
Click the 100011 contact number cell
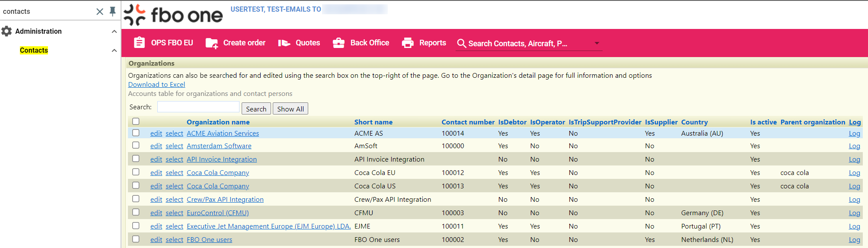pos(453,226)
